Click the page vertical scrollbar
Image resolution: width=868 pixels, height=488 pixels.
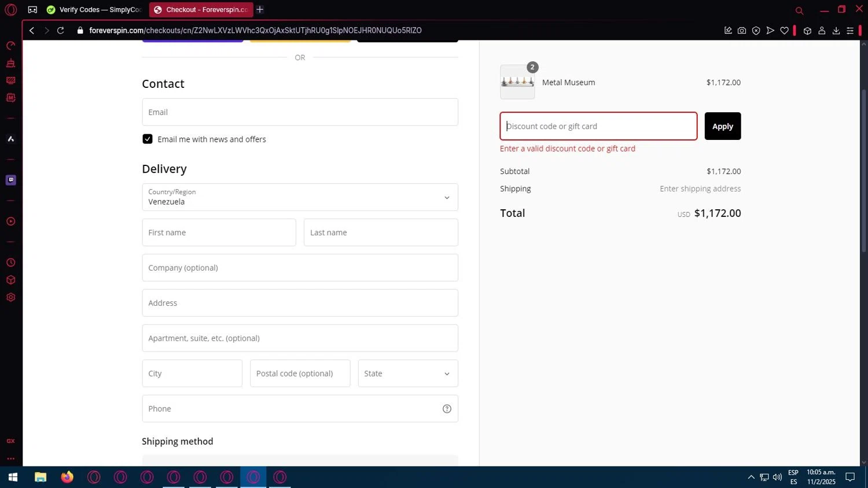point(864,171)
